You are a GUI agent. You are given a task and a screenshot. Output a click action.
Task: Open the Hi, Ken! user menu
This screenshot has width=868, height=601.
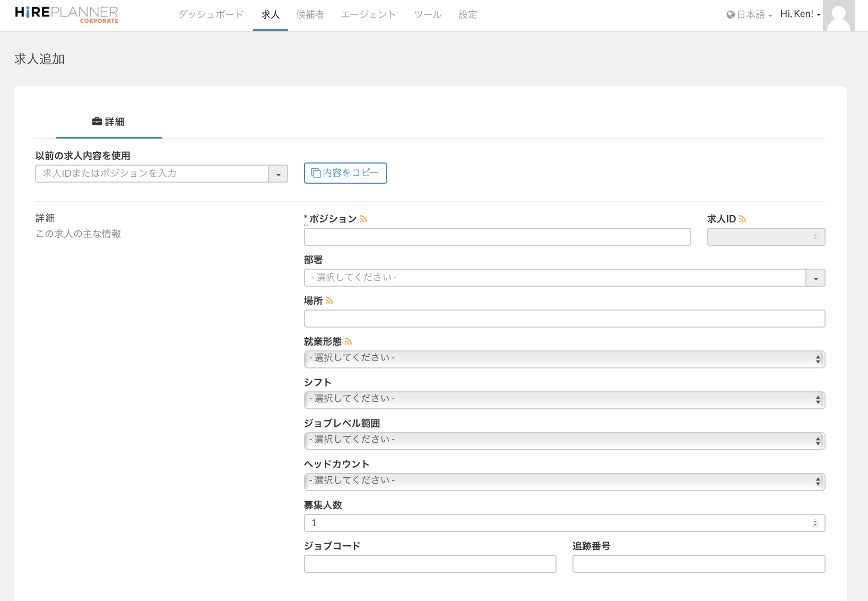coord(800,14)
